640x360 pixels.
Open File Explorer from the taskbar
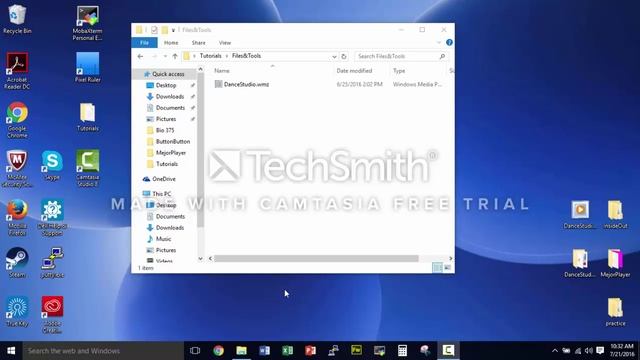click(x=241, y=351)
